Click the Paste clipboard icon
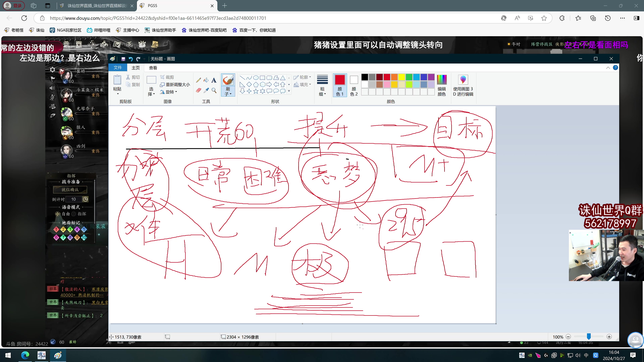 click(x=117, y=80)
